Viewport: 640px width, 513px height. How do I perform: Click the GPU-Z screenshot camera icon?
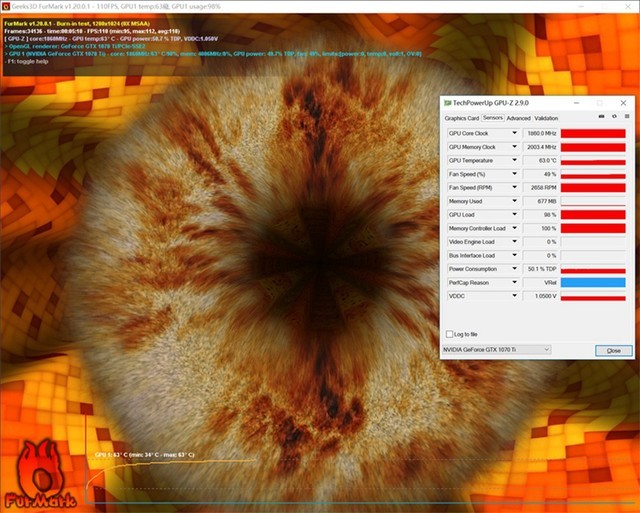point(601,117)
